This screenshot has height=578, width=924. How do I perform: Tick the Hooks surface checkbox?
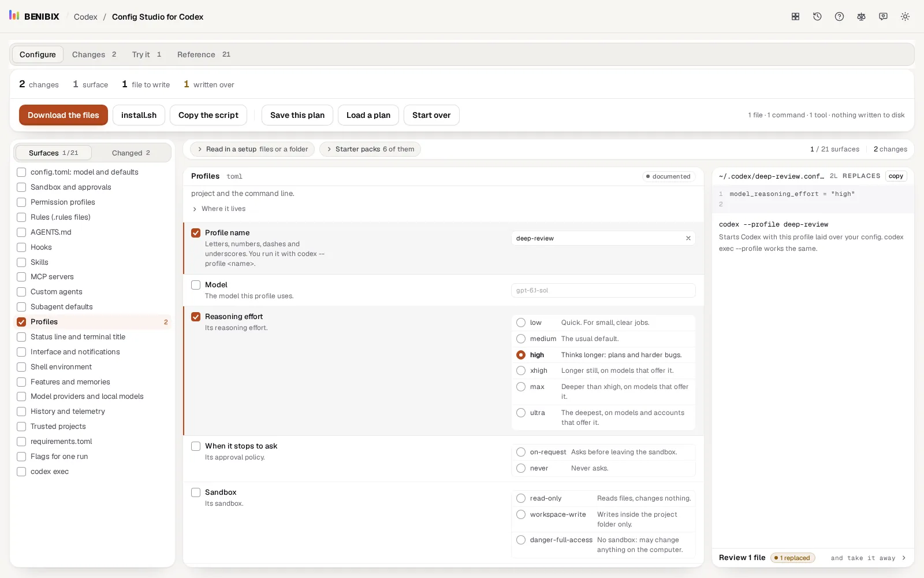point(21,247)
